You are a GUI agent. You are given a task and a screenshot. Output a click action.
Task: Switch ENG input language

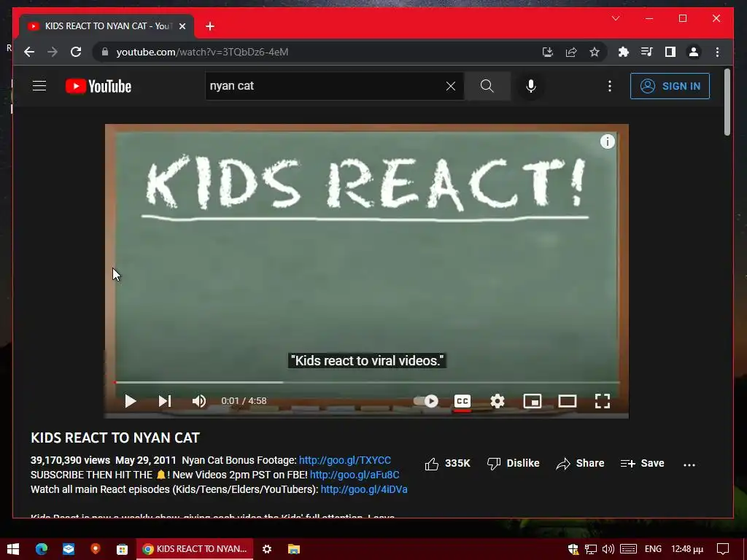coord(653,549)
